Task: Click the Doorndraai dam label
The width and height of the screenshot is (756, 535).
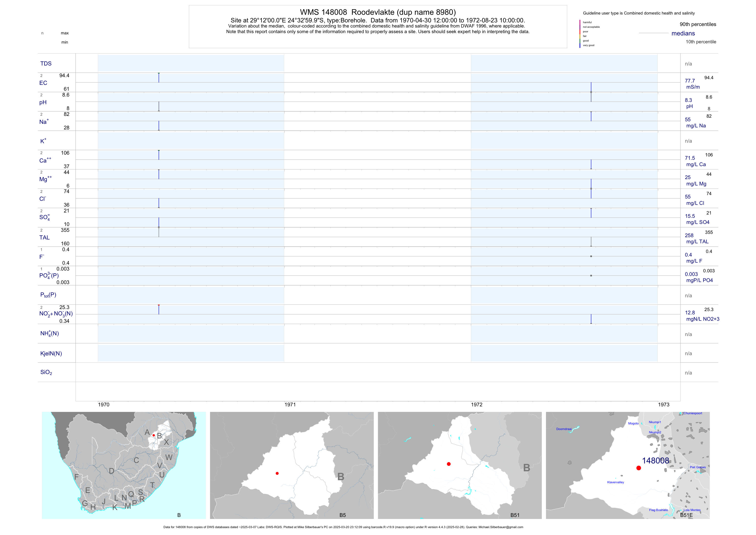Action: 564,429
